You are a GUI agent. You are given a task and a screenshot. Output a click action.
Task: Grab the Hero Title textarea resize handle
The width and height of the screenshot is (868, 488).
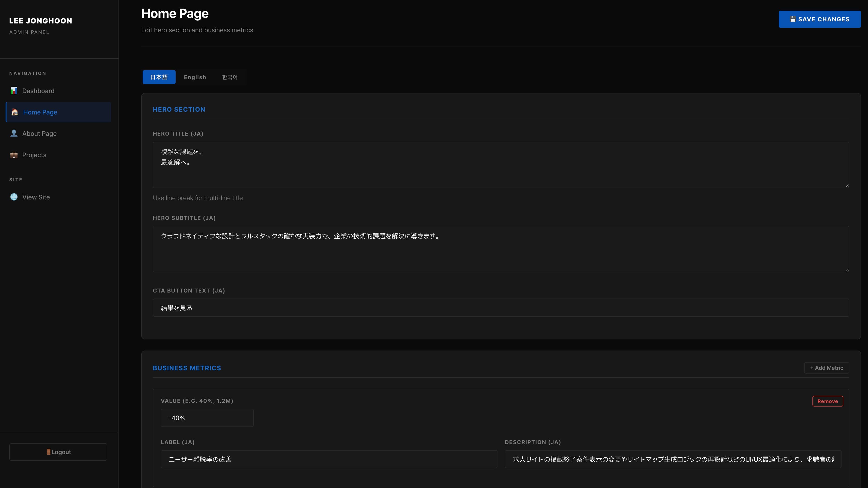(847, 185)
